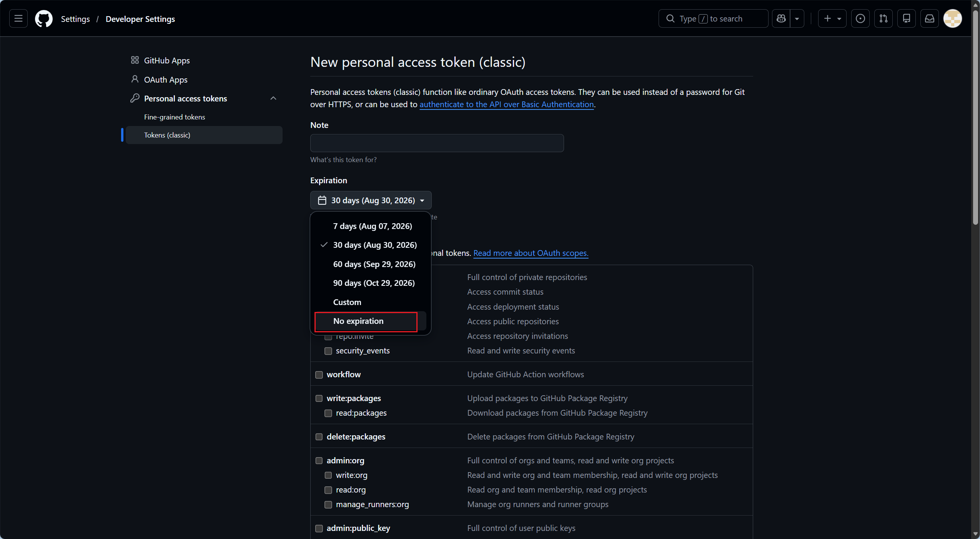Enable the read:org scope checkbox
Image resolution: width=980 pixels, height=539 pixels.
[328, 490]
